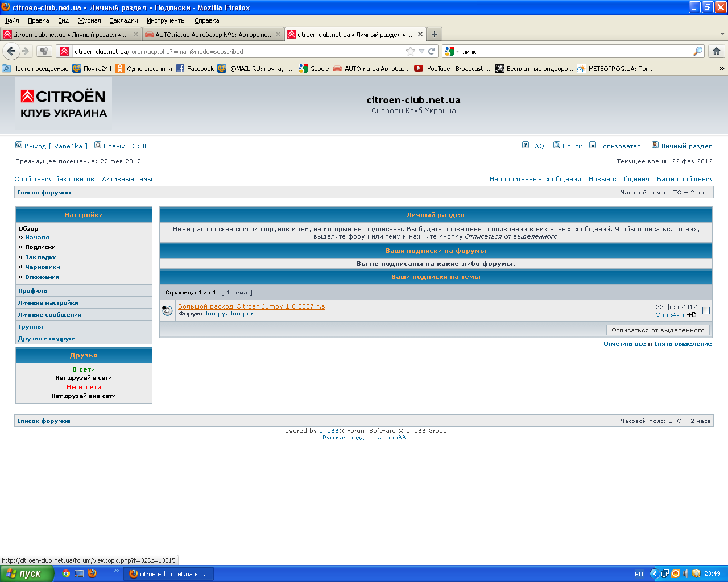Viewport: 728px width, 582px height.
Task: Open Google bookmark
Action: pyautogui.click(x=314, y=68)
